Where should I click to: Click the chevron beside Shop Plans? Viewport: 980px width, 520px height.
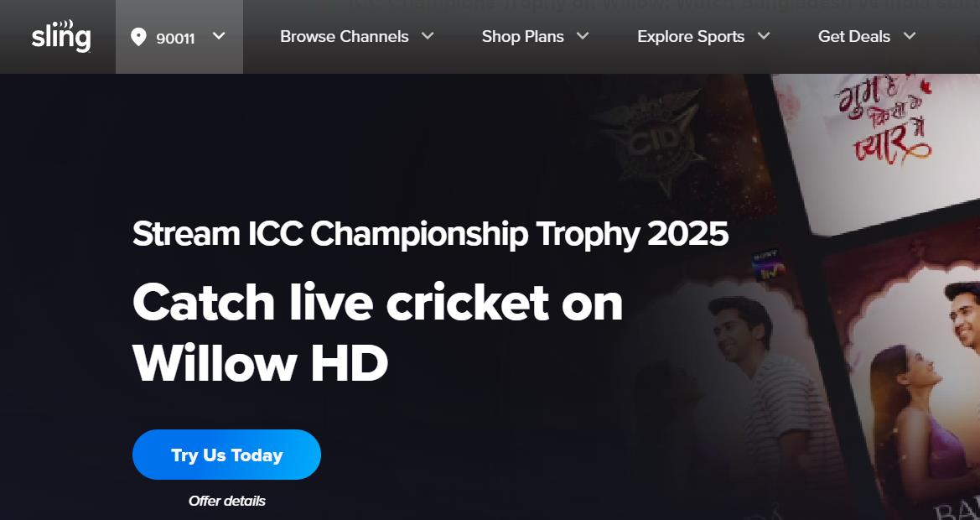pyautogui.click(x=583, y=36)
